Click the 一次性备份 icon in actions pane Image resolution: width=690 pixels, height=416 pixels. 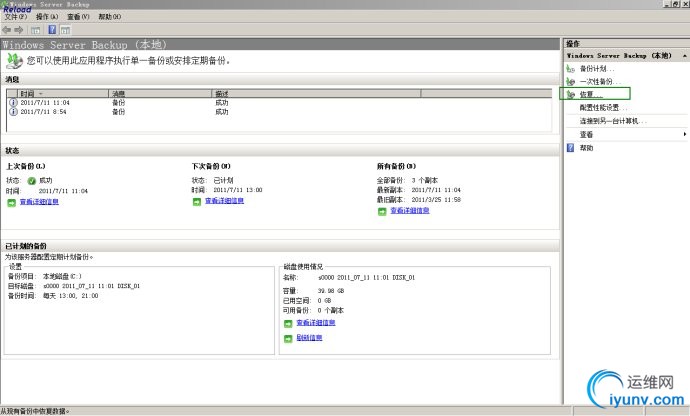coord(571,81)
